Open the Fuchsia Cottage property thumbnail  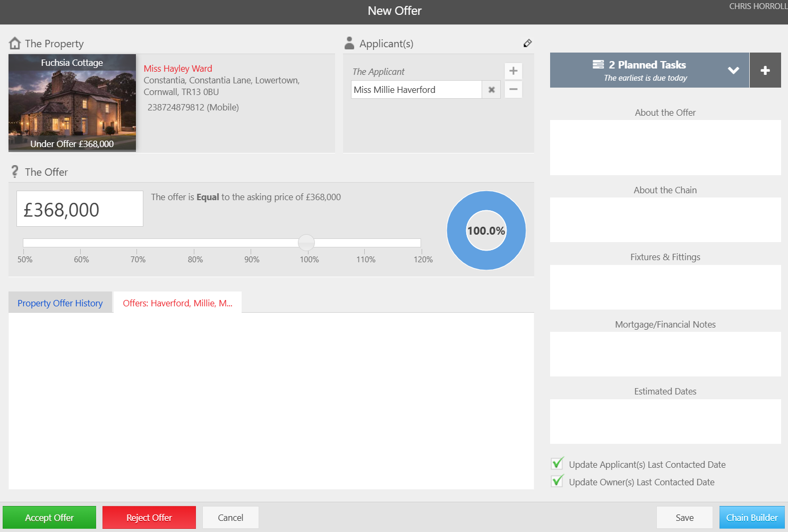pos(72,103)
